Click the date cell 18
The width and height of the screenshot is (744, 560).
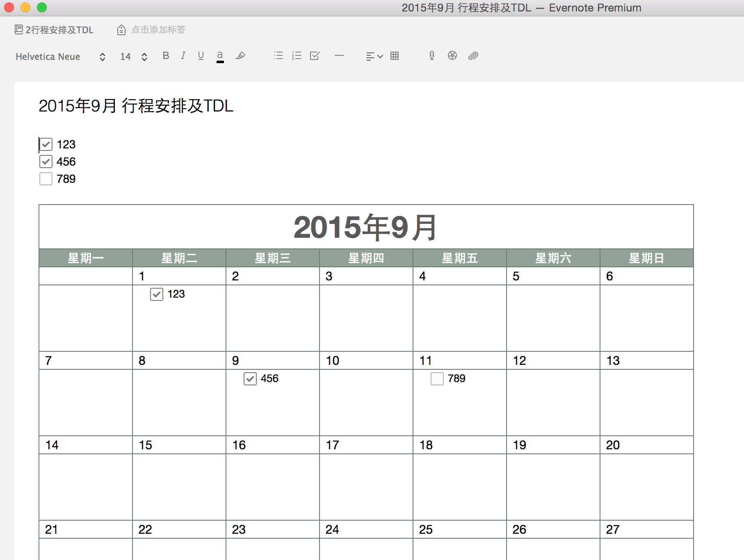pyautogui.click(x=460, y=445)
